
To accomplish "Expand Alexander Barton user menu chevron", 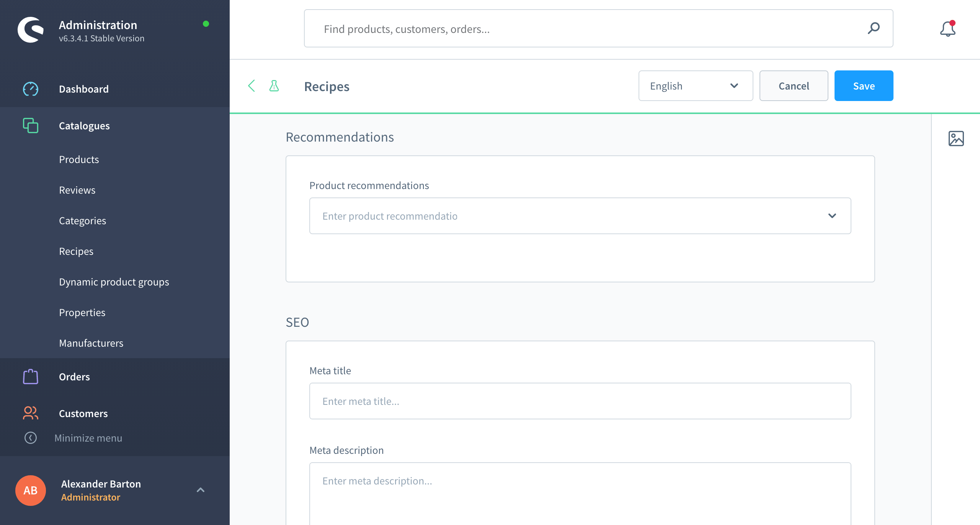I will point(201,490).
